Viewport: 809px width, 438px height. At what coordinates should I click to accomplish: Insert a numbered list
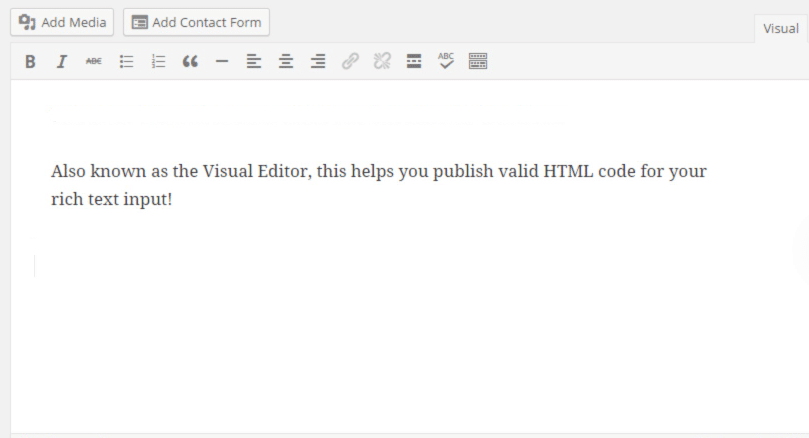click(x=158, y=62)
